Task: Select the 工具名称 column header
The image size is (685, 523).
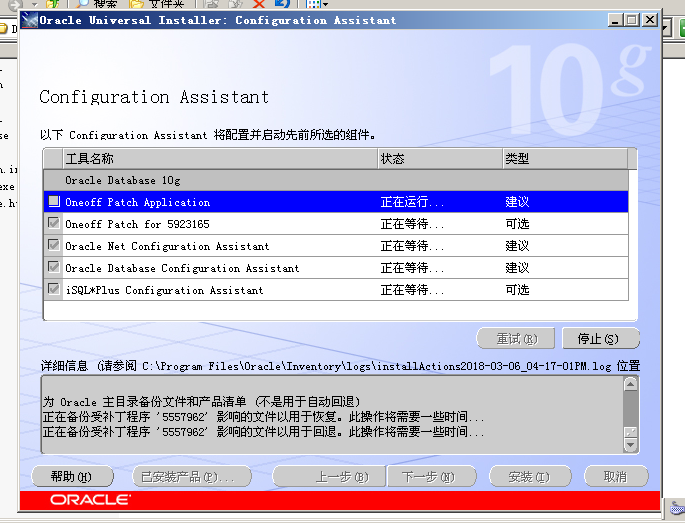Action: point(220,159)
